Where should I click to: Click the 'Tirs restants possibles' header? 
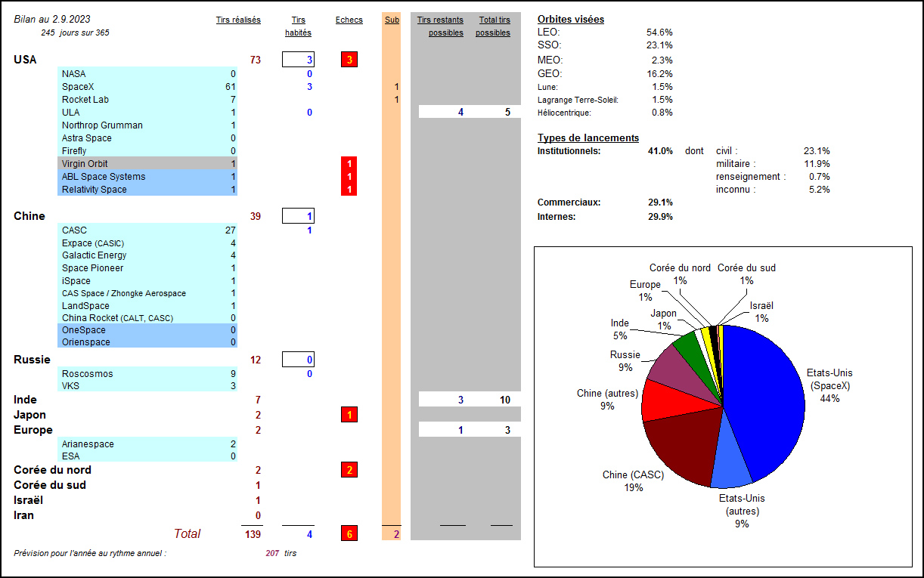(441, 26)
